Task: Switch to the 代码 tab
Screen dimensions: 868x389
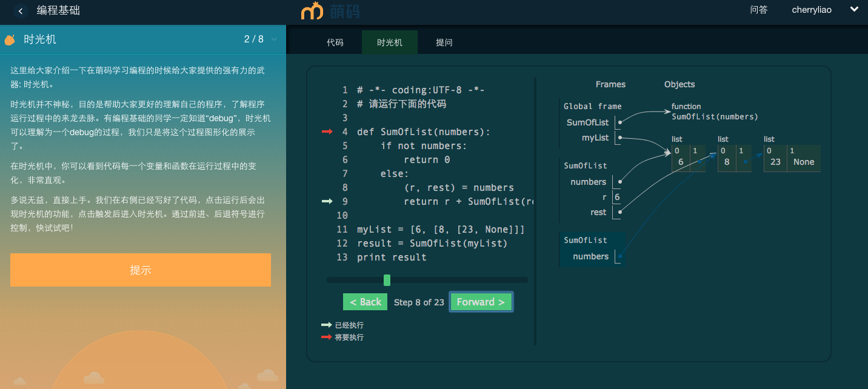Action: tap(335, 42)
